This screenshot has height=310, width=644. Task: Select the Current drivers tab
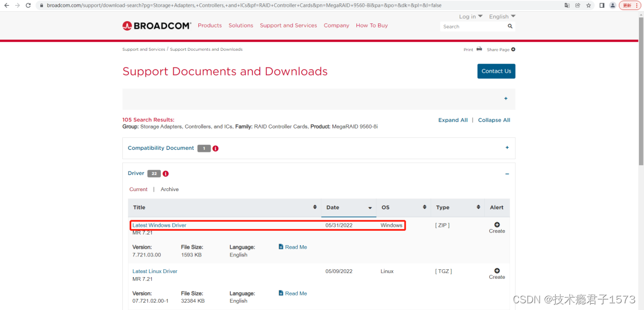[139, 189]
